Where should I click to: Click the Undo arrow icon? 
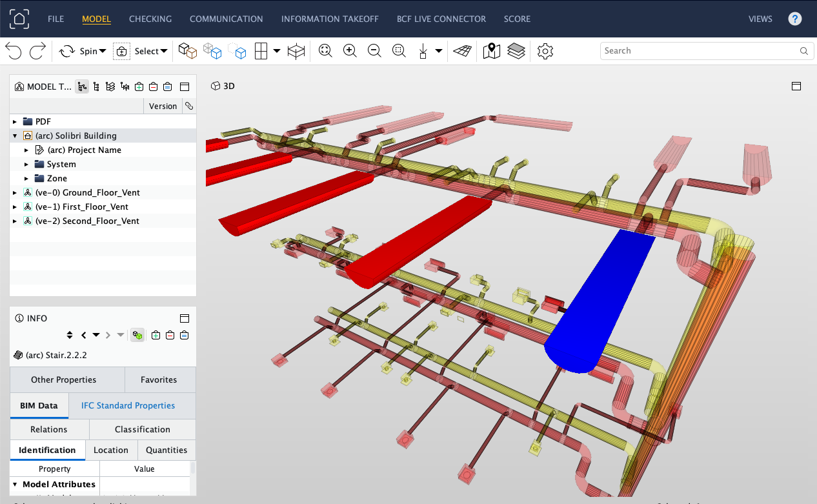click(x=14, y=51)
